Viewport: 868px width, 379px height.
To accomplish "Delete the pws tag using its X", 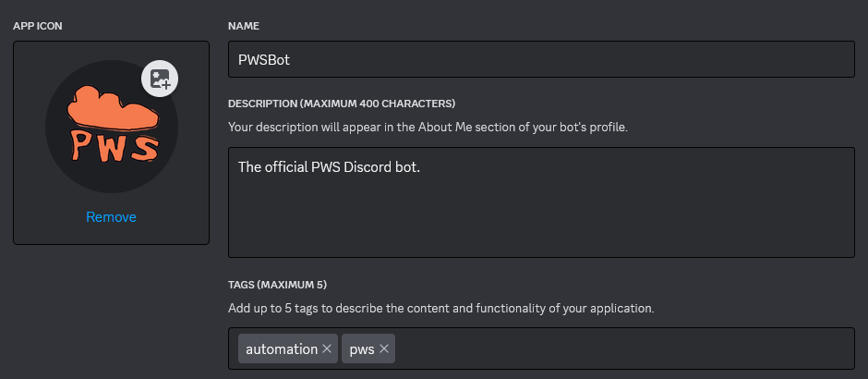I will 383,348.
